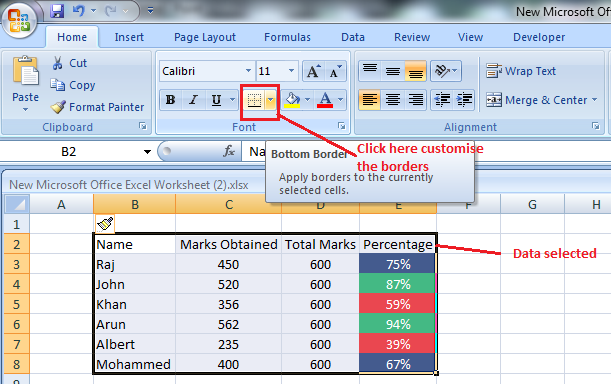Copy the selected cells
The image size is (611, 384).
73,85
